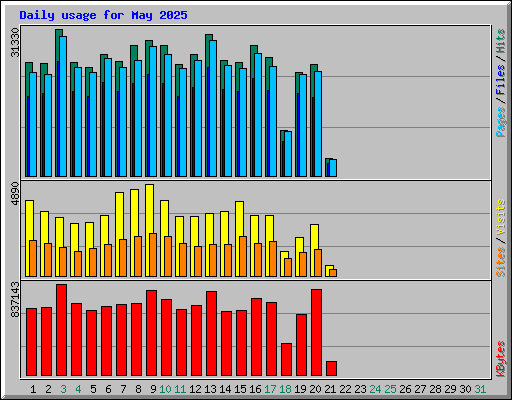Image resolution: width=512 pixels, height=400 pixels.
Task: Click day label 26 on the x-axis
Action: point(405,389)
